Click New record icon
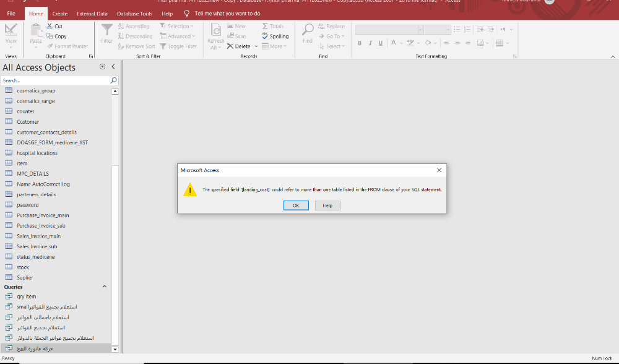This screenshot has width=619, height=364. click(230, 26)
